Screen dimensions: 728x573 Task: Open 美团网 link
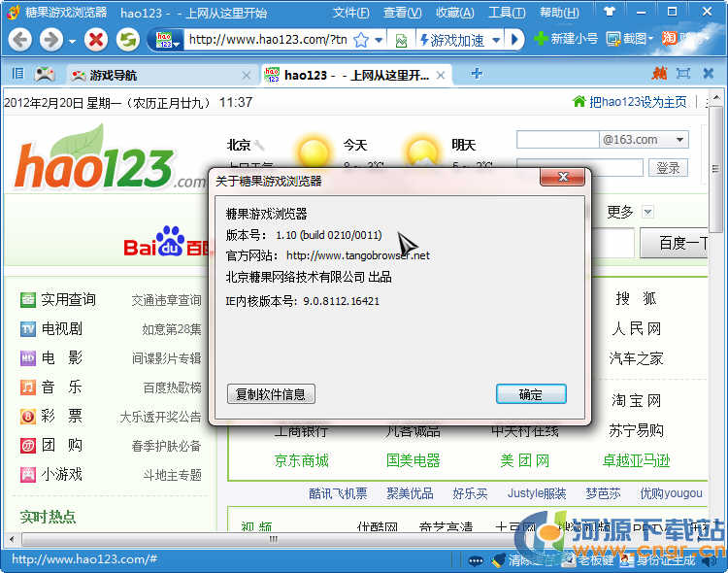coord(524,460)
